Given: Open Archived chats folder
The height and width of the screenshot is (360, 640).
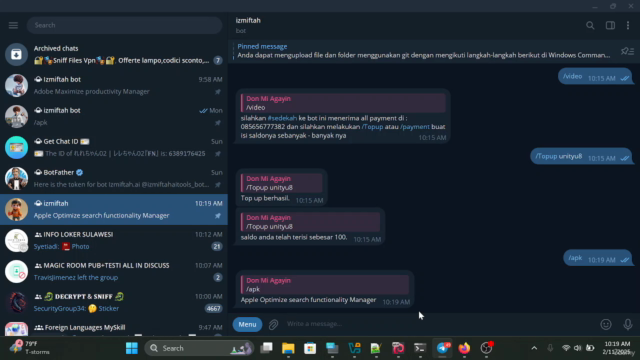Looking at the screenshot, I should tap(114, 54).
